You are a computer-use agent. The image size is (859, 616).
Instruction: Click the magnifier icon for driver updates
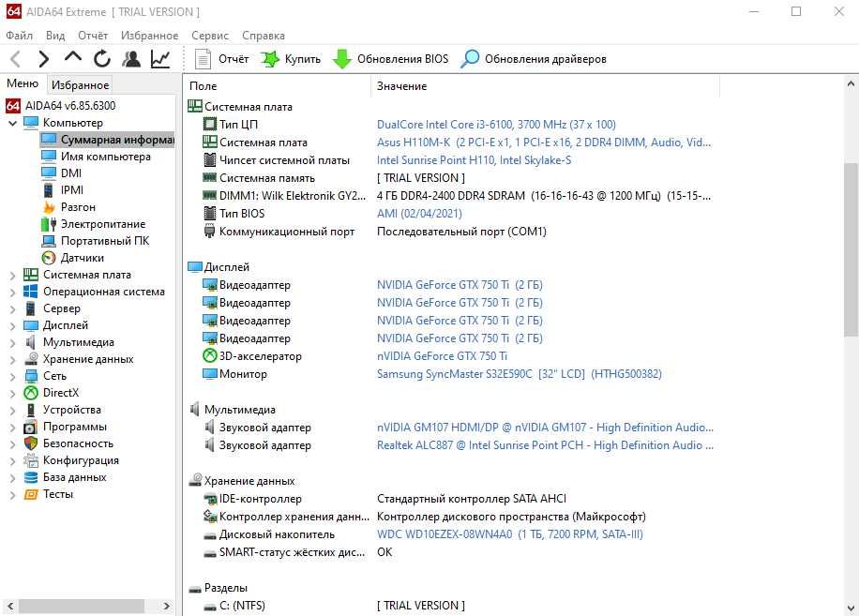[x=470, y=58]
